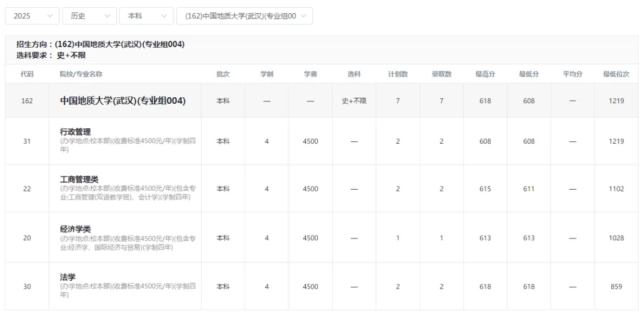This screenshot has width=644, height=319.
Task: Click 工商管理类 highest score 615
Action: point(485,189)
